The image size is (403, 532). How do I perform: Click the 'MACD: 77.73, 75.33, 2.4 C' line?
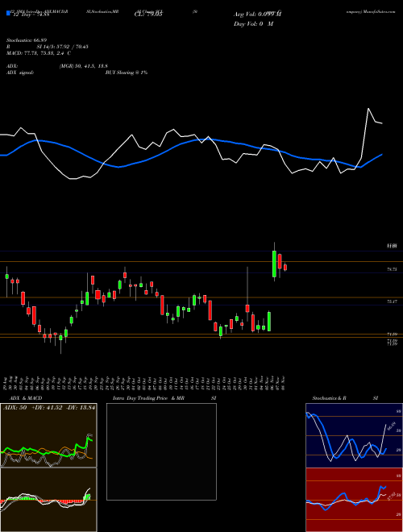[39, 54]
